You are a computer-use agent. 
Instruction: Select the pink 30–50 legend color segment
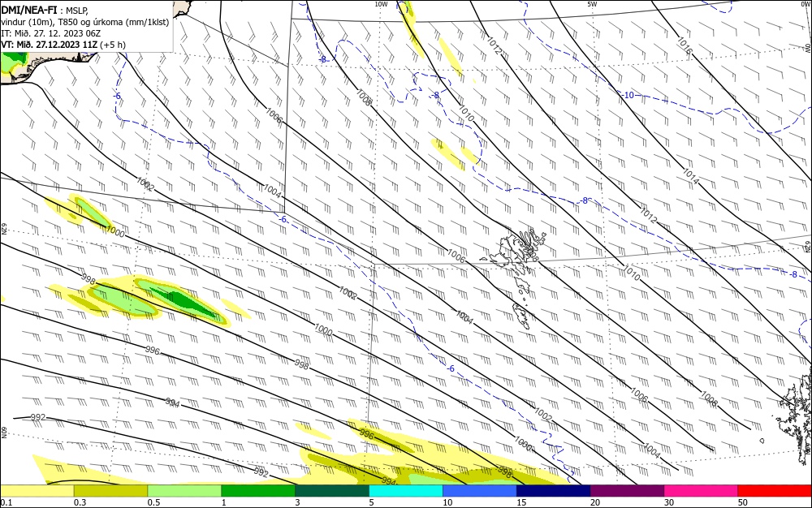pyautogui.click(x=702, y=491)
